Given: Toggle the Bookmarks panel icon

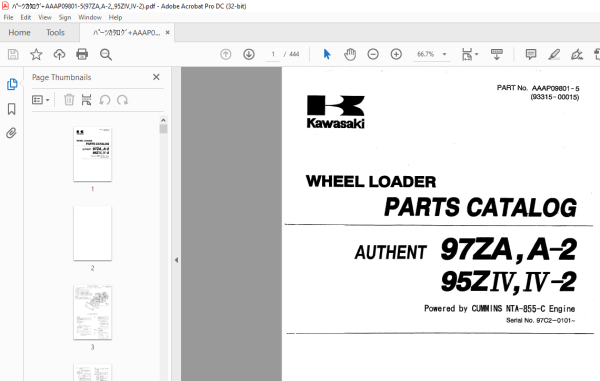Looking at the screenshot, I should pyautogui.click(x=11, y=109).
